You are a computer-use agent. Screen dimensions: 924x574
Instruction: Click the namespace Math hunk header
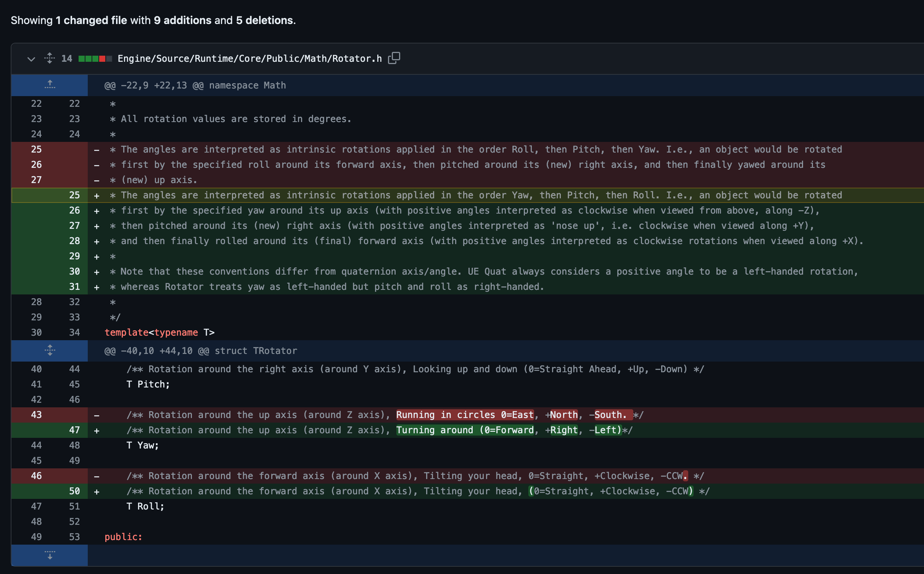(x=195, y=85)
